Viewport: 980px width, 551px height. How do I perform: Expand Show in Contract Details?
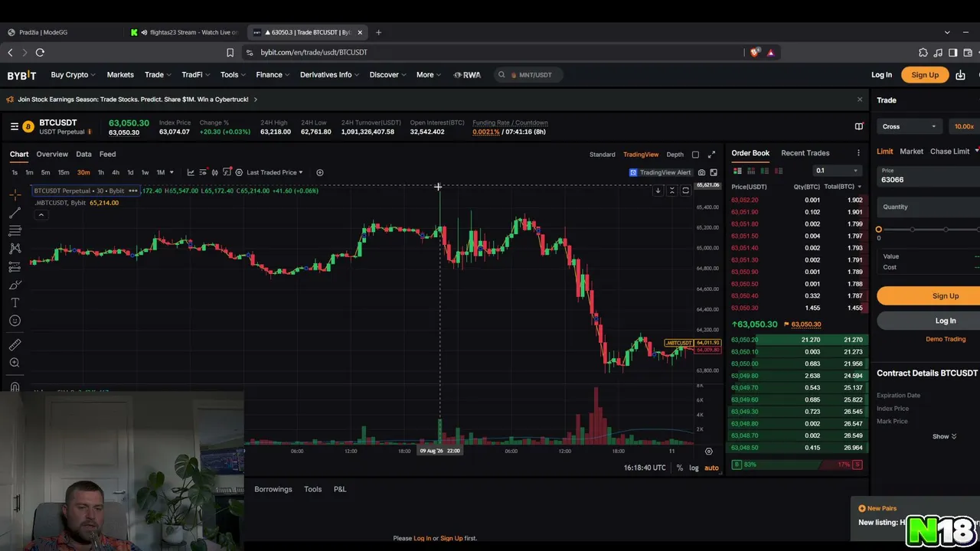point(944,436)
